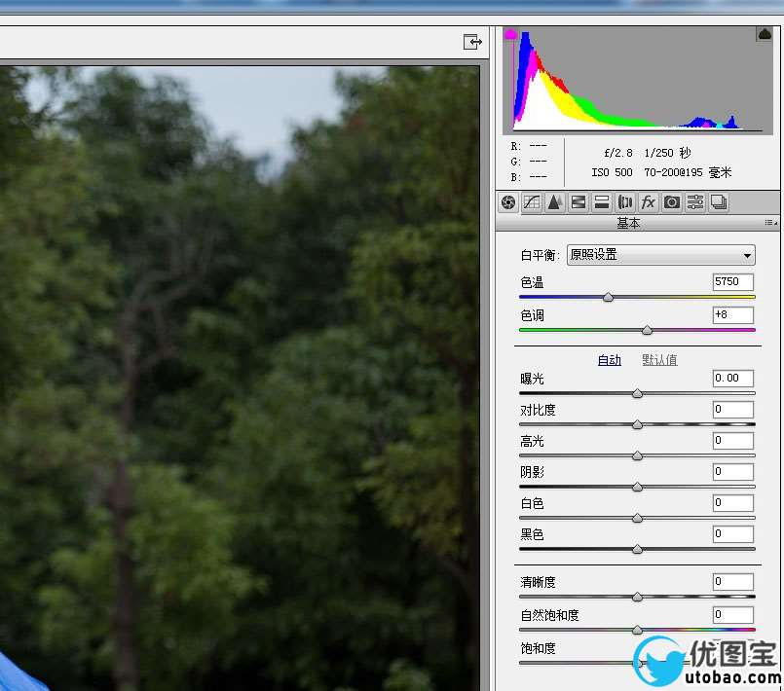Open the Lens Corrections panel tab

coord(625,202)
